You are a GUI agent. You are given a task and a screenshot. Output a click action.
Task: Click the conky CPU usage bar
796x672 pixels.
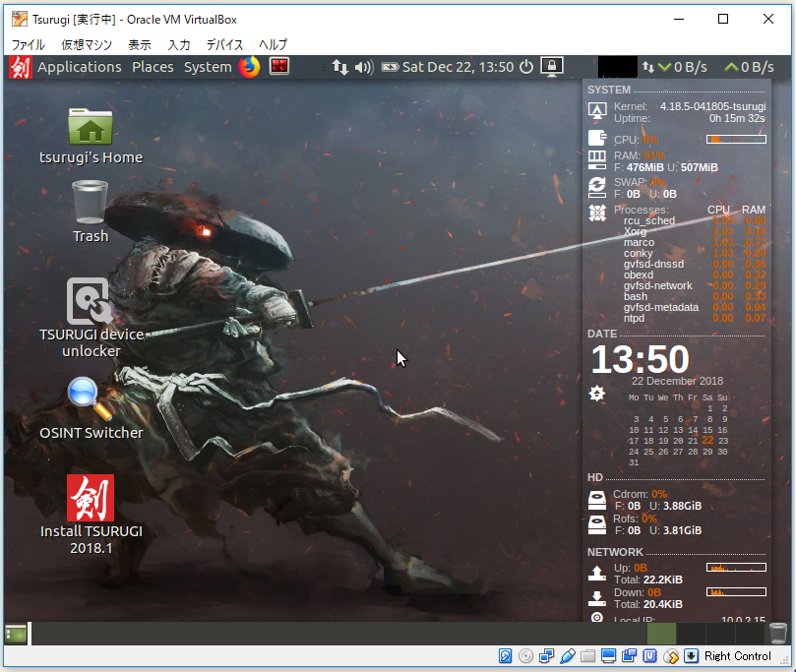[736, 139]
